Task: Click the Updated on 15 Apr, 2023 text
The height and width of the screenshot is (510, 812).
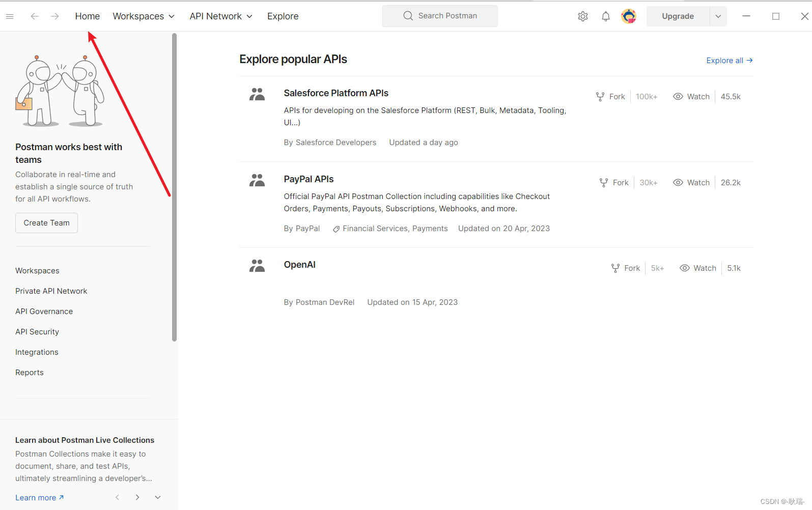Action: [412, 302]
